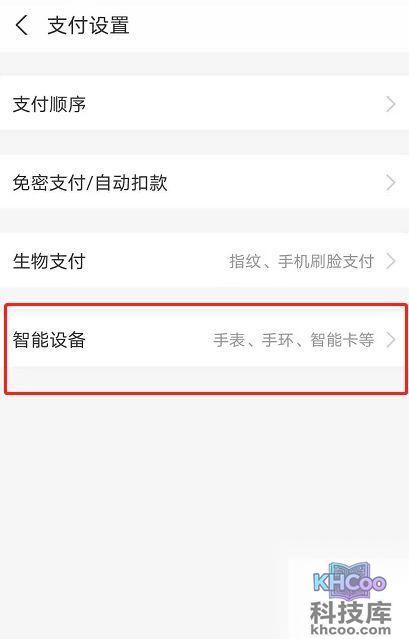Open 免密支付/自动扣款 settings
This screenshot has width=409, height=639.
coord(204,182)
